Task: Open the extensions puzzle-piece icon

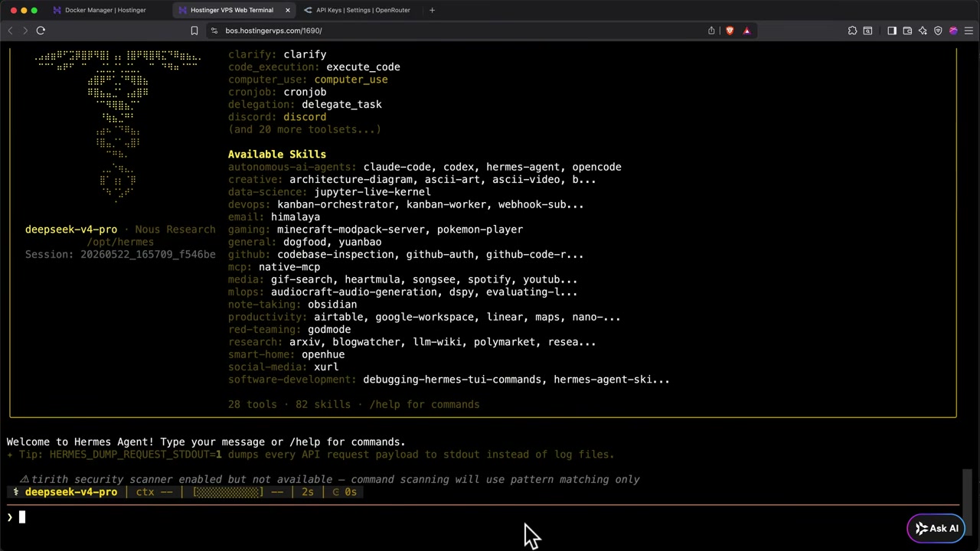Action: 852,31
